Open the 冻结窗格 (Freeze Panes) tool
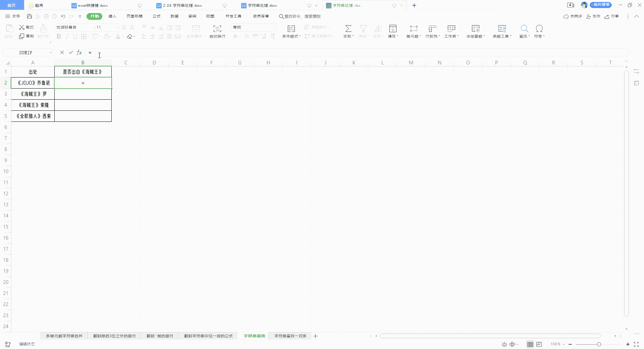This screenshot has height=349, width=644. point(475,30)
